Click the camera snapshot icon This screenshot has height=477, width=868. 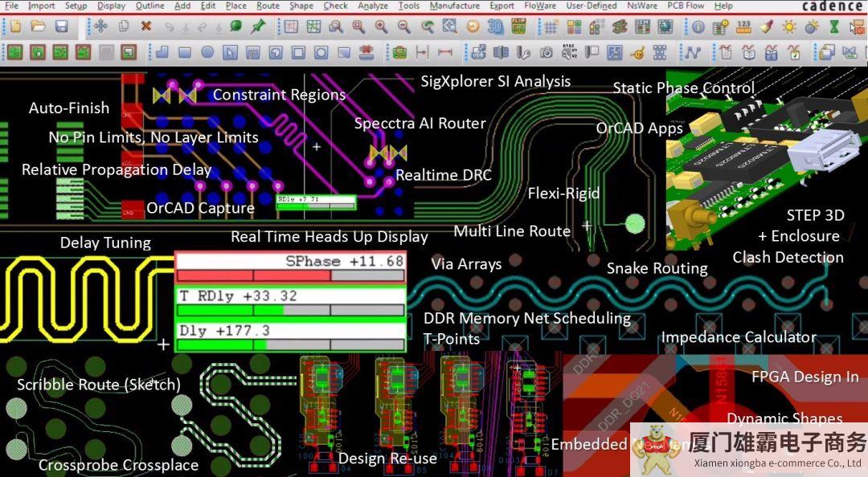click(x=547, y=52)
